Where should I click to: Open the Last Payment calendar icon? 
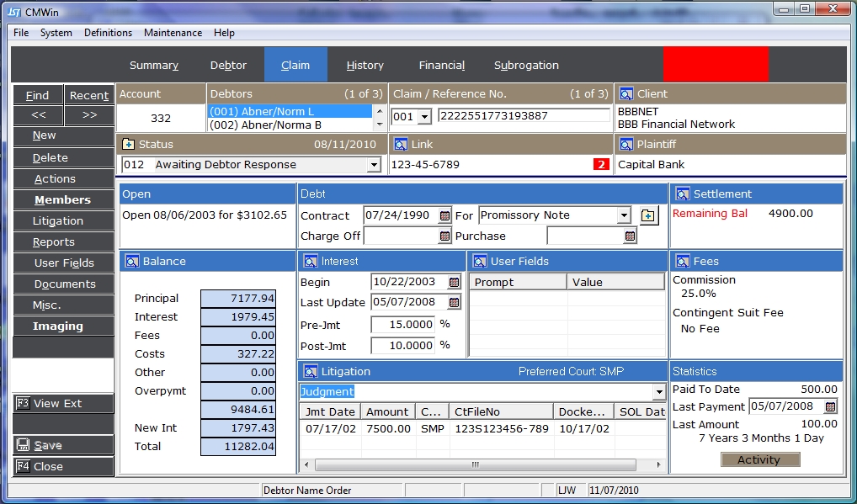(830, 406)
